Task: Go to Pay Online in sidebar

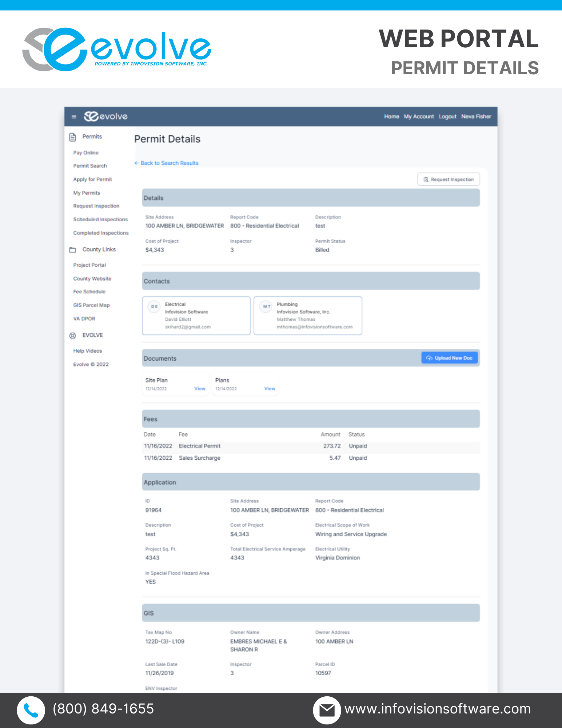Action: [x=86, y=153]
